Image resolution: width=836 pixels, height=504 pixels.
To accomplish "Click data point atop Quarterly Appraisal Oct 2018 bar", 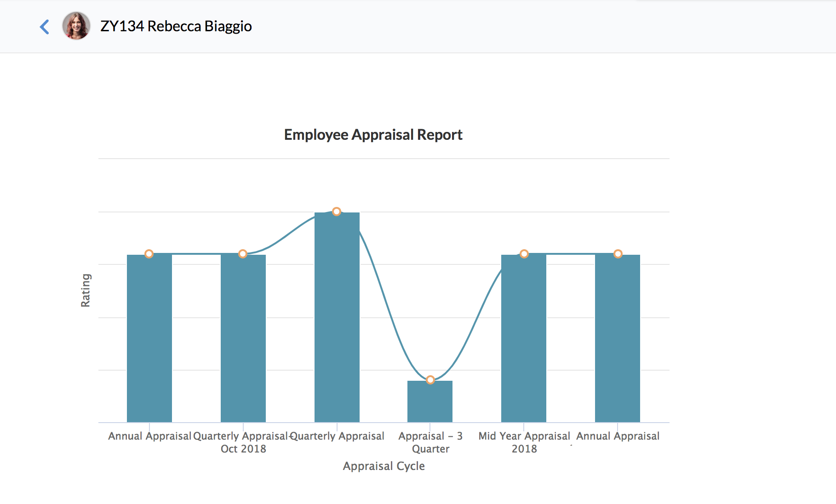I will 243,254.
